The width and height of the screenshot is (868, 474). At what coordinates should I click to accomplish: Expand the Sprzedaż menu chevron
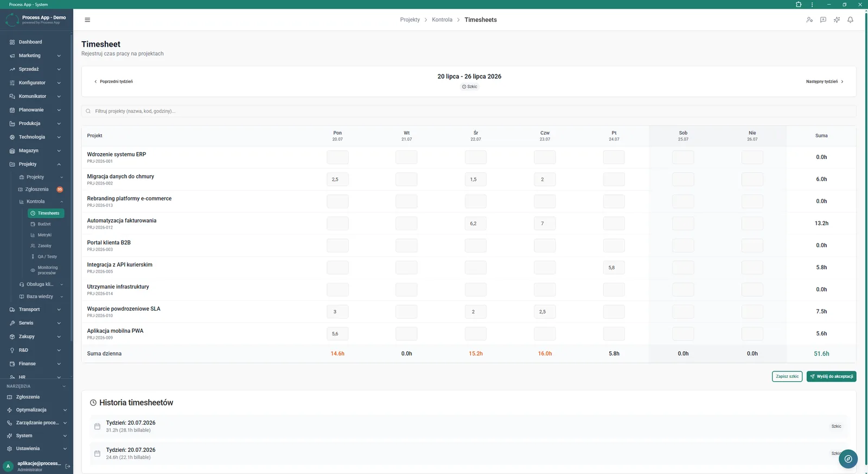(x=59, y=69)
